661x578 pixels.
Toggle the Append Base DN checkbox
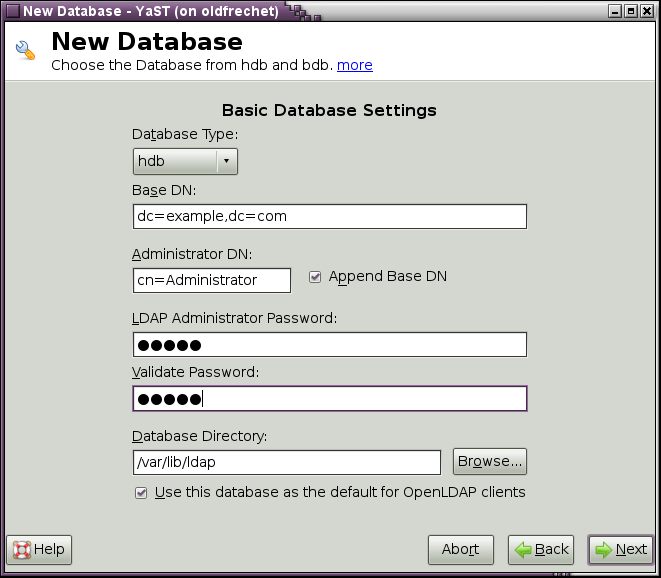[316, 277]
